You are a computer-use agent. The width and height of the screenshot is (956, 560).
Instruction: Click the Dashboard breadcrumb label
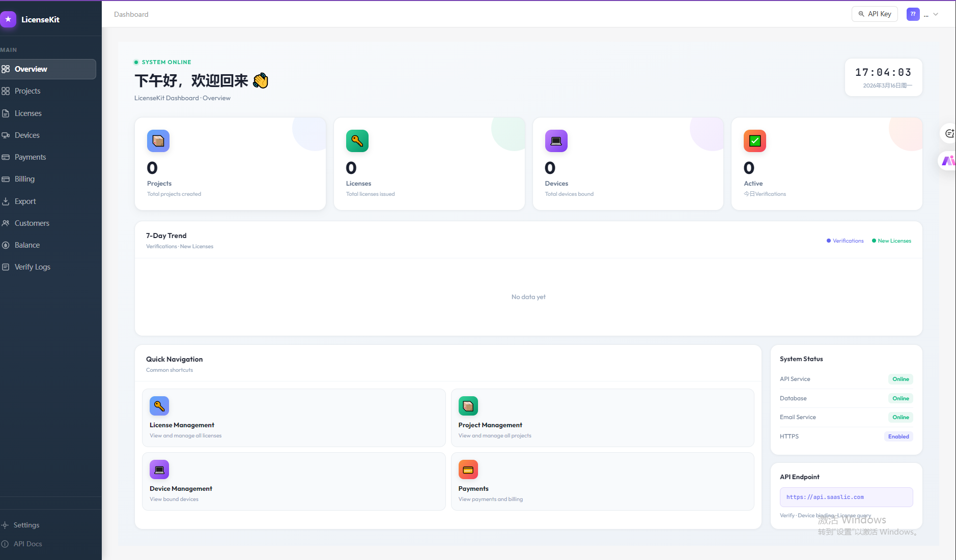[x=131, y=14]
